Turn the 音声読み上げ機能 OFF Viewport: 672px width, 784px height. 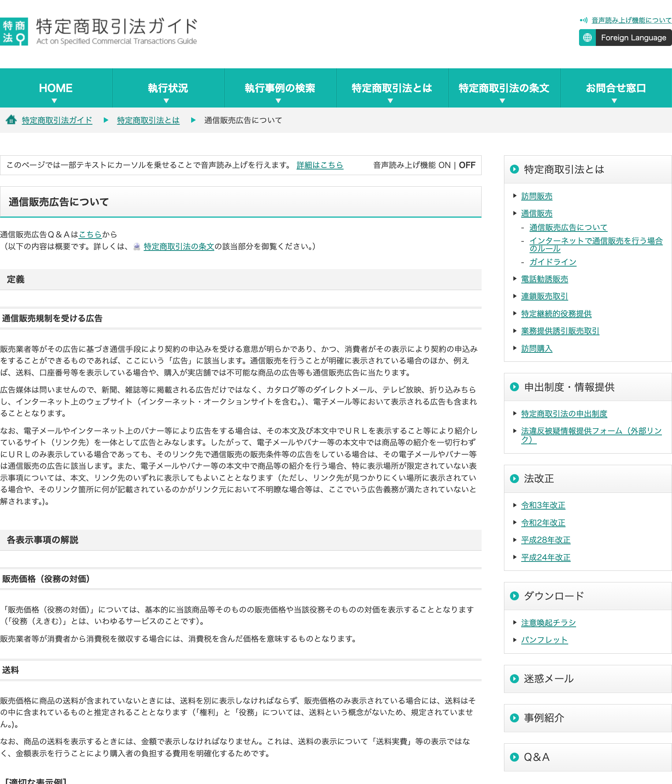tap(467, 165)
